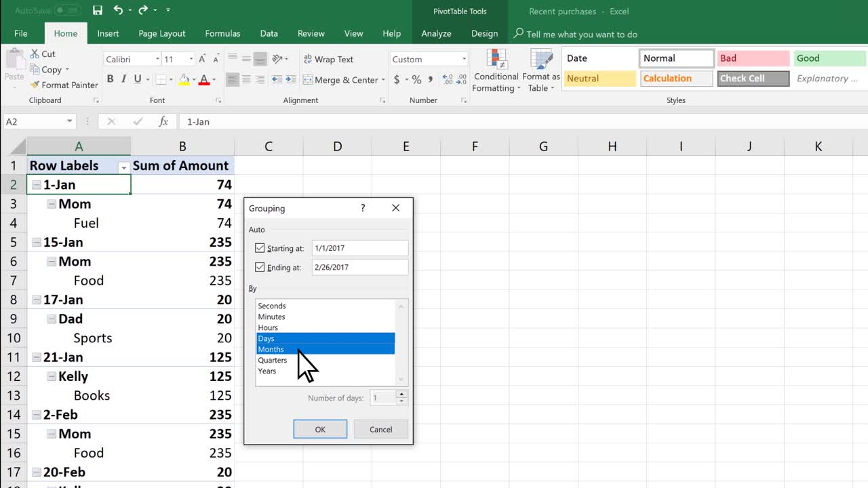This screenshot has width=868, height=488.
Task: Click the Undo arrow icon
Action: pyautogui.click(x=118, y=10)
